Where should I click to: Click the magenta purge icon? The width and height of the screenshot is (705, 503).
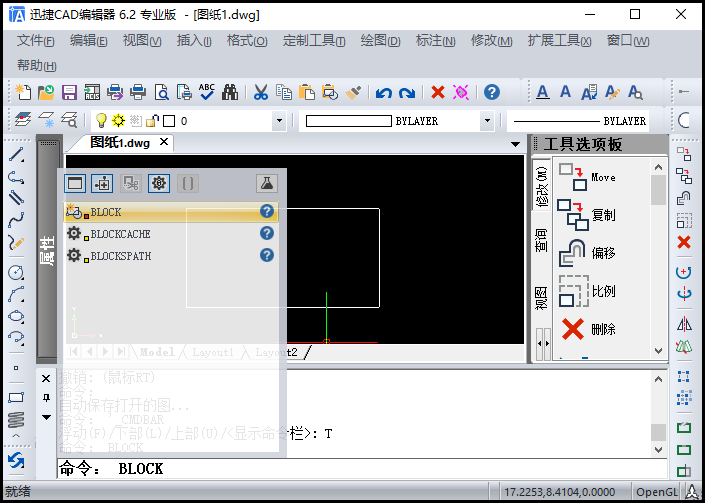coord(461,92)
